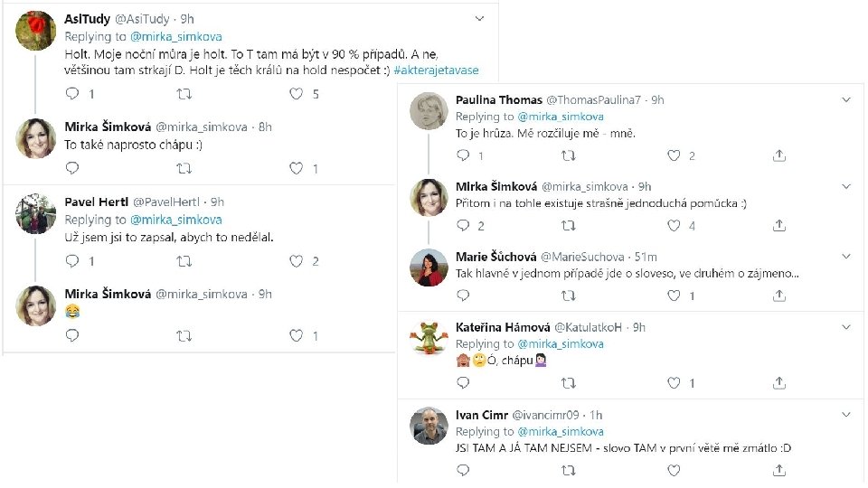Viewport: 868px width, 488px height.
Task: Open more options for Paulina Thomas's tweet
Action: [845, 99]
